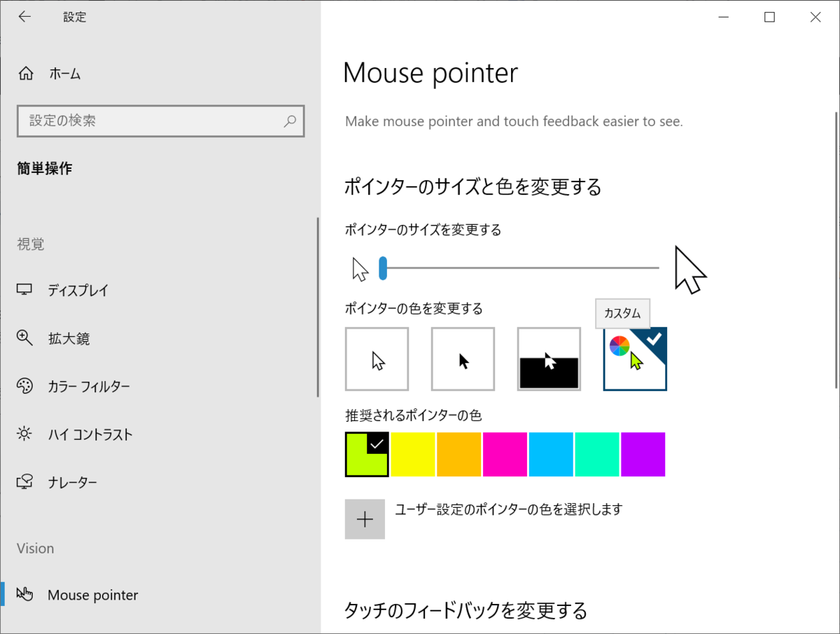Click the large cursor icon right of the slider
The height and width of the screenshot is (634, 840).
(x=690, y=269)
